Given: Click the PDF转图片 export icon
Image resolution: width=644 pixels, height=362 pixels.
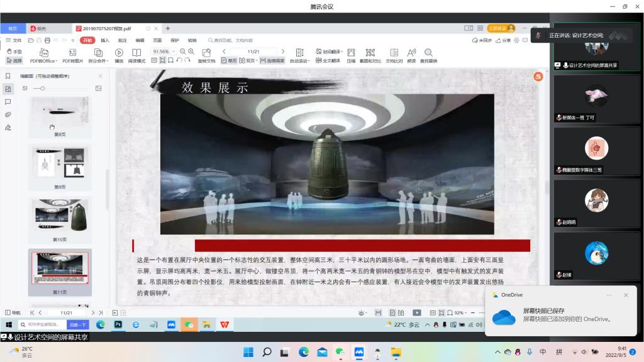Looking at the screenshot, I should pyautogui.click(x=72, y=55).
